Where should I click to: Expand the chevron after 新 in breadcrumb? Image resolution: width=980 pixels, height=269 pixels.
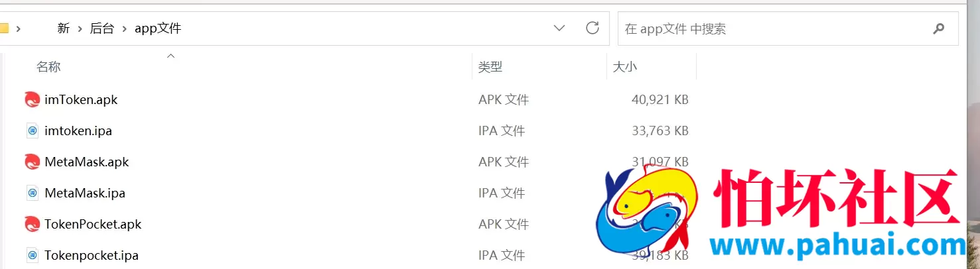(80, 28)
